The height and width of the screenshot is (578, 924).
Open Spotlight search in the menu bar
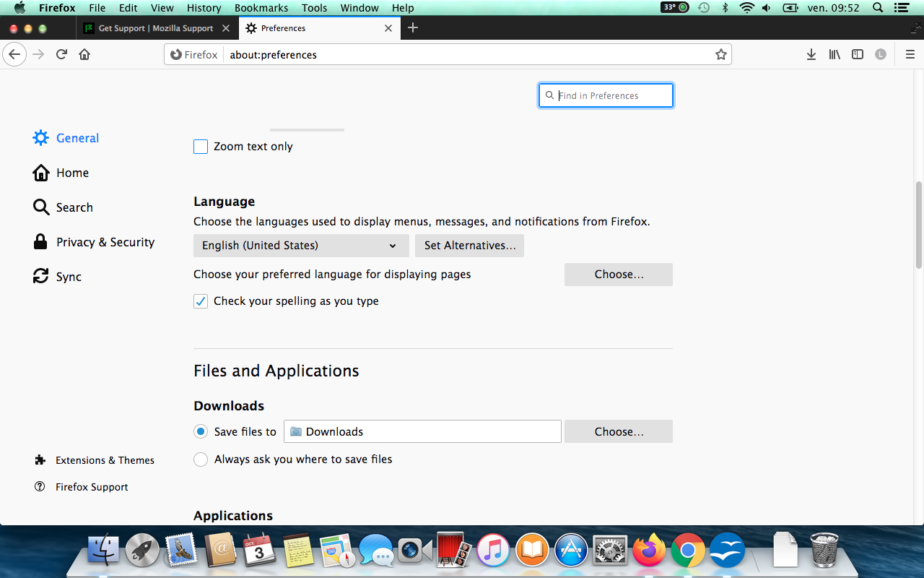tap(878, 8)
